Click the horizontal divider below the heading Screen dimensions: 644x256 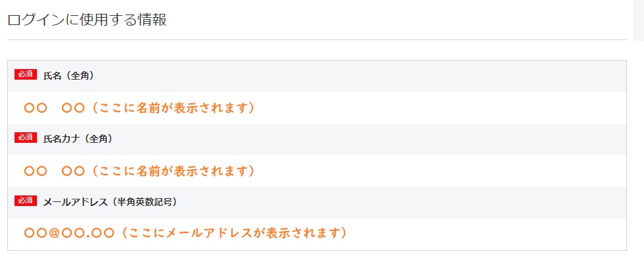pos(317,39)
